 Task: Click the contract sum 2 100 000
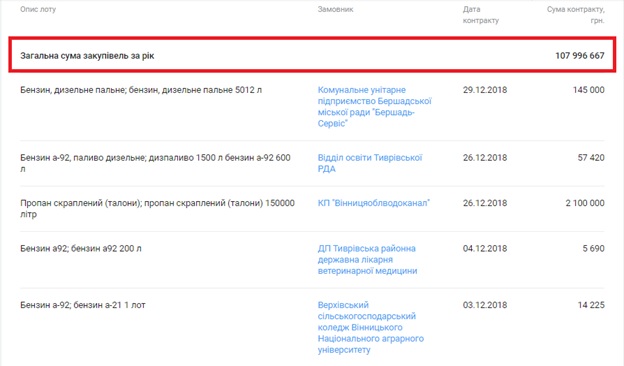tap(585, 203)
